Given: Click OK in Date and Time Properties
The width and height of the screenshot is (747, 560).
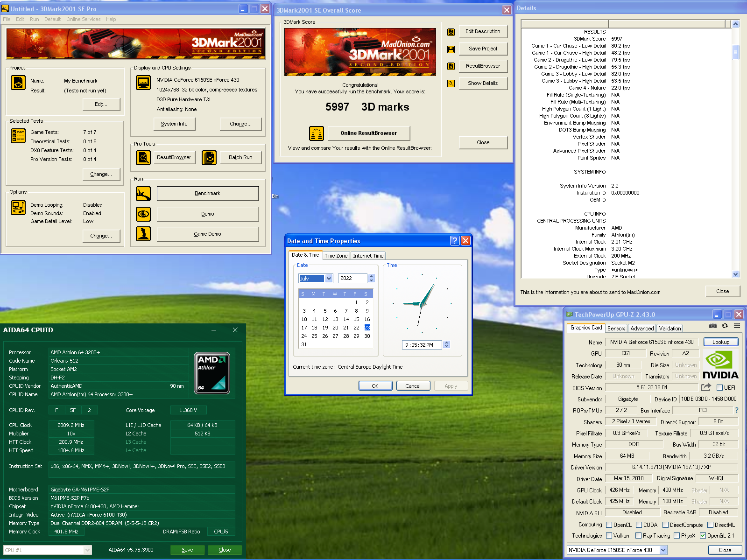Looking at the screenshot, I should coord(375,386).
